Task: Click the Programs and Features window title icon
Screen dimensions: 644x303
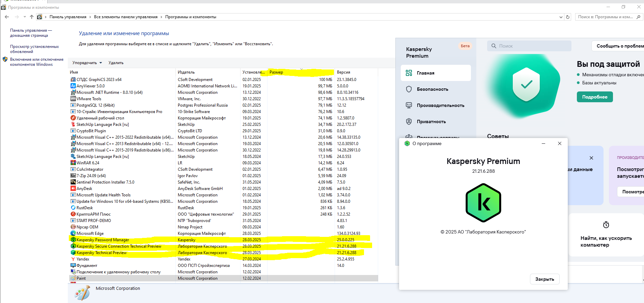Action: click(4, 7)
